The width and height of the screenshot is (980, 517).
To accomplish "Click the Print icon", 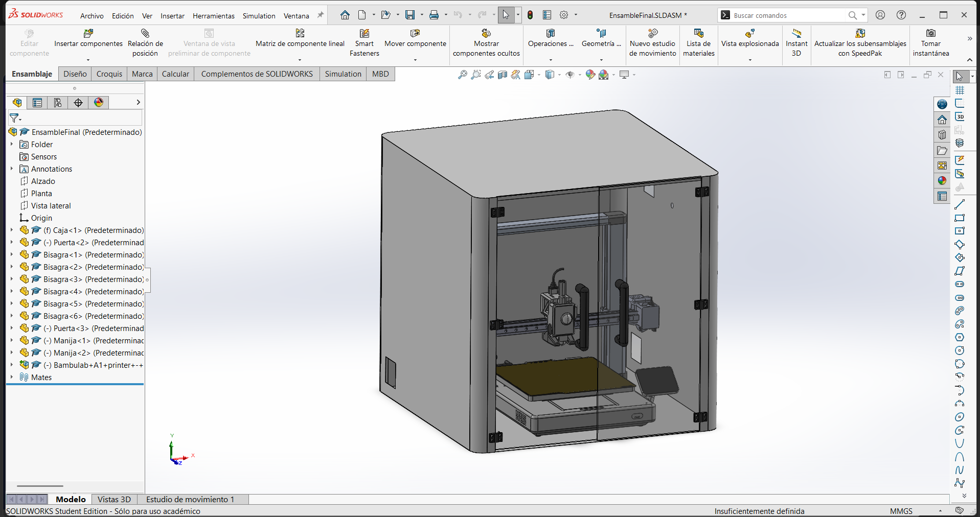I will [x=434, y=15].
